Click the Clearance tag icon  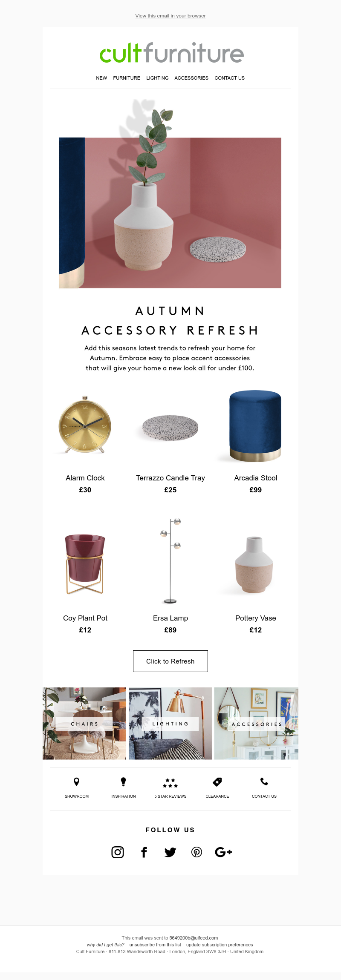coord(217,782)
